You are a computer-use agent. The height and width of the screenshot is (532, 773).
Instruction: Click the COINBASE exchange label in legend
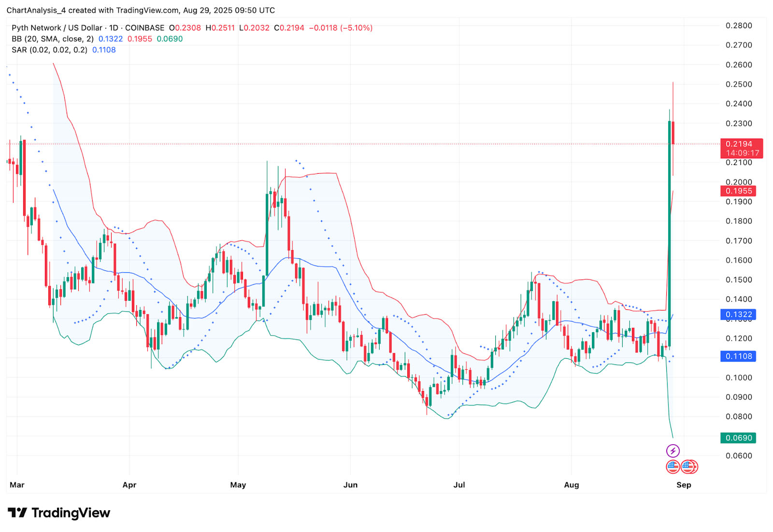(x=145, y=28)
